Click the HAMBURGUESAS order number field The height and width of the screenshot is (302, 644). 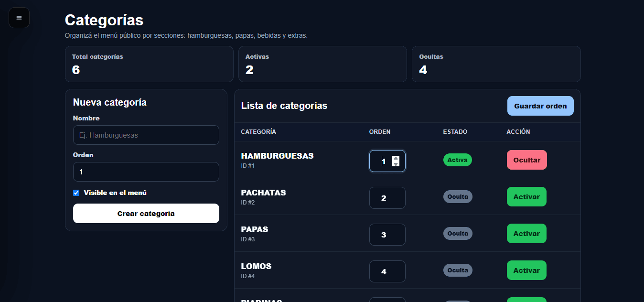point(387,161)
